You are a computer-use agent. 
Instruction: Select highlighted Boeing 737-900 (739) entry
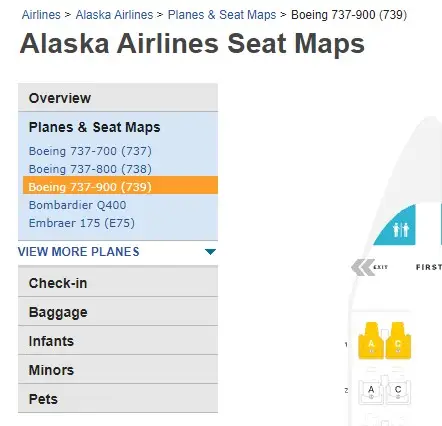120,185
